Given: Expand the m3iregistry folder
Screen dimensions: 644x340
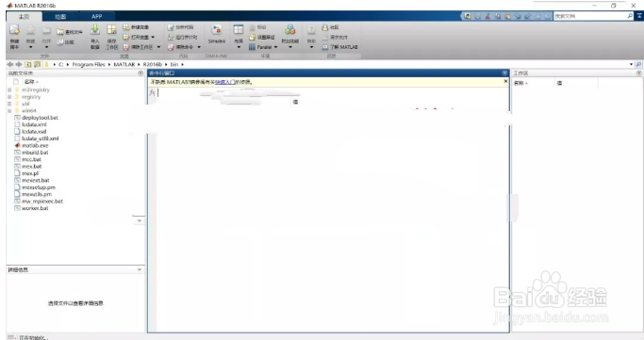Looking at the screenshot, I should [9, 89].
